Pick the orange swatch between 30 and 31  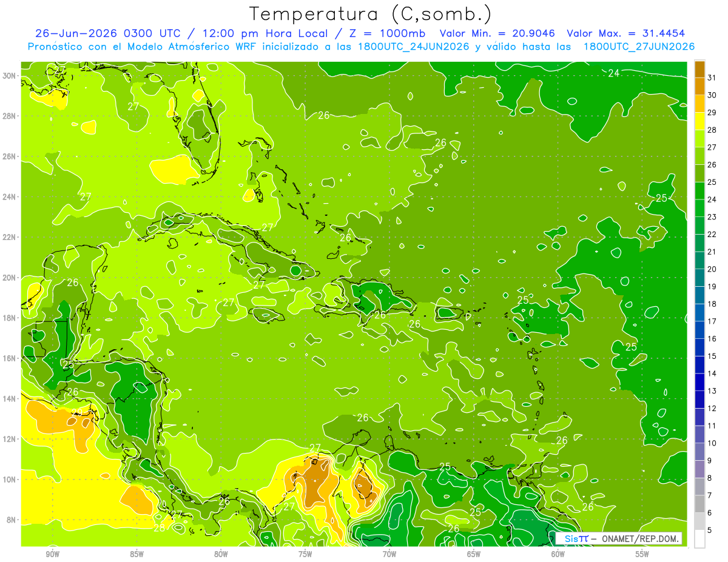coord(699,86)
